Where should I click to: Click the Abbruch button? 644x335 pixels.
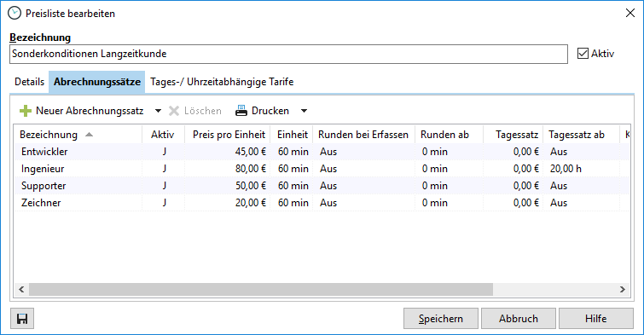click(x=519, y=319)
